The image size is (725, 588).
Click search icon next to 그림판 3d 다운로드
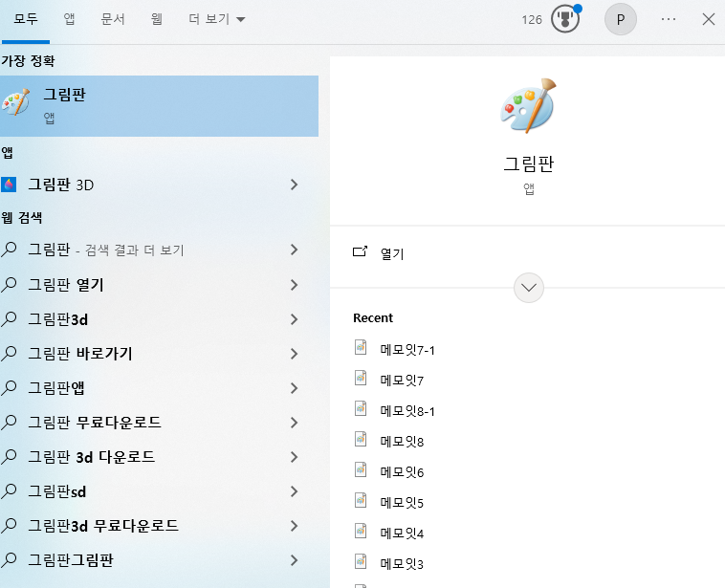[x=9, y=457]
